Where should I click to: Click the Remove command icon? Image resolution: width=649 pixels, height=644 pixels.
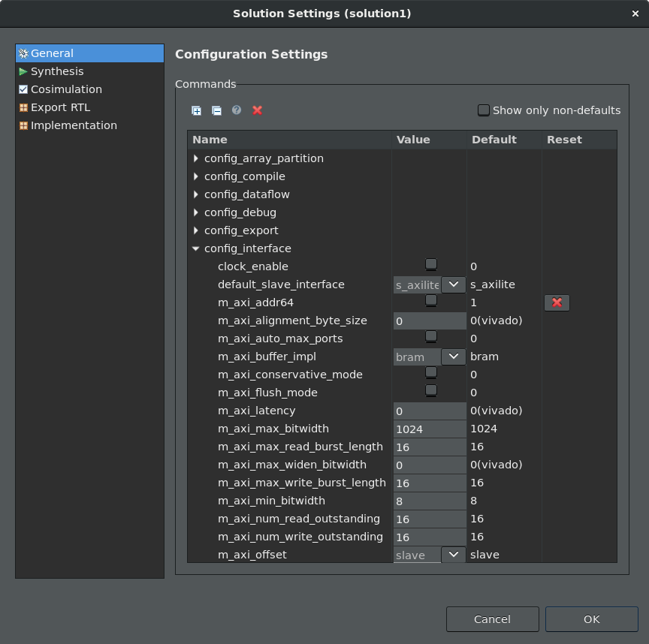[x=216, y=110]
